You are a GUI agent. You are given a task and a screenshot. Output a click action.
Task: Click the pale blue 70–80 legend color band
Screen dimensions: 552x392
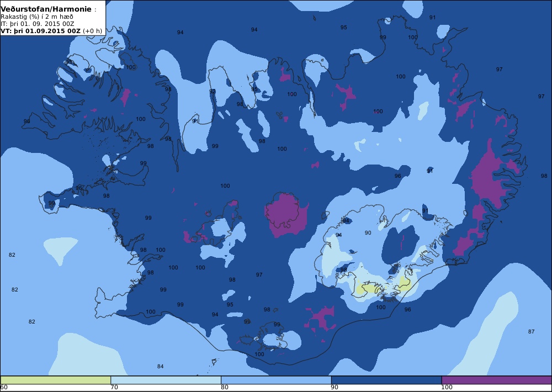(166, 380)
